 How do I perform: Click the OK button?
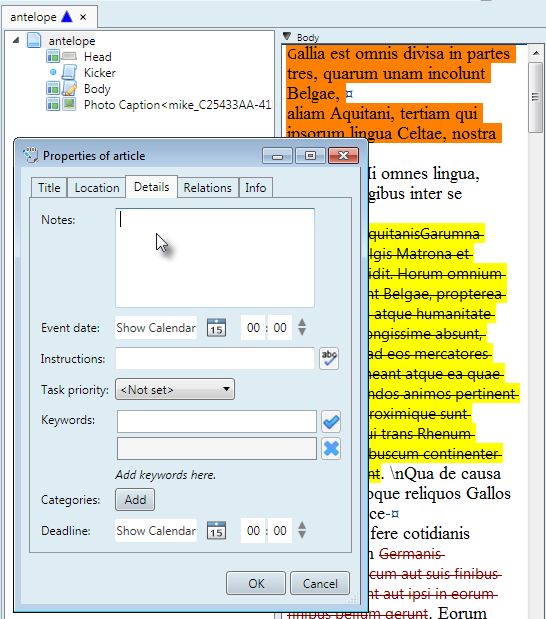tap(256, 583)
